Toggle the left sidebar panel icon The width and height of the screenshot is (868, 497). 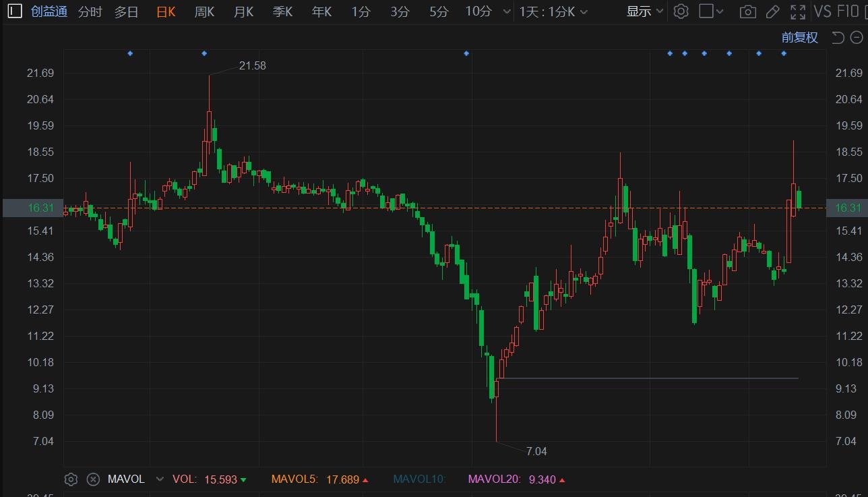coord(15,11)
